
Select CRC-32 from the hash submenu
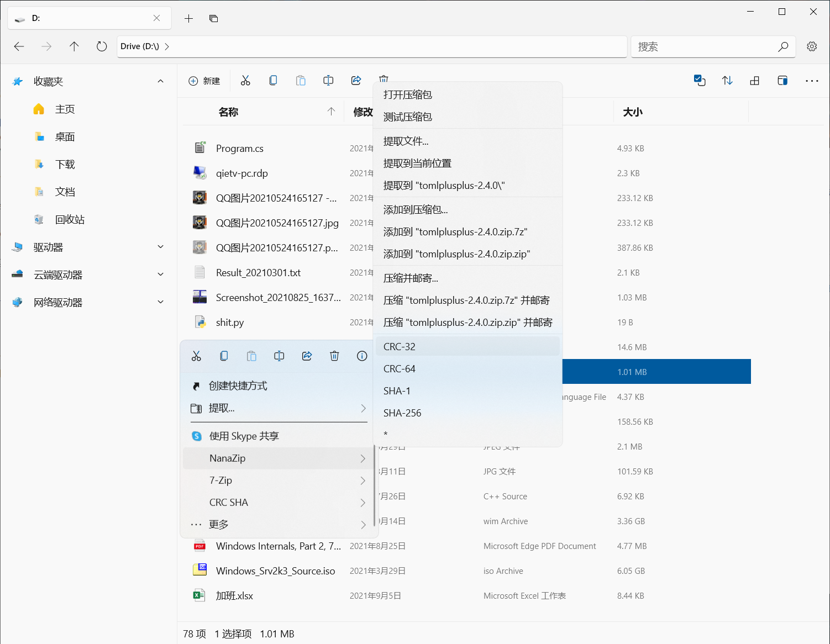[x=398, y=346]
